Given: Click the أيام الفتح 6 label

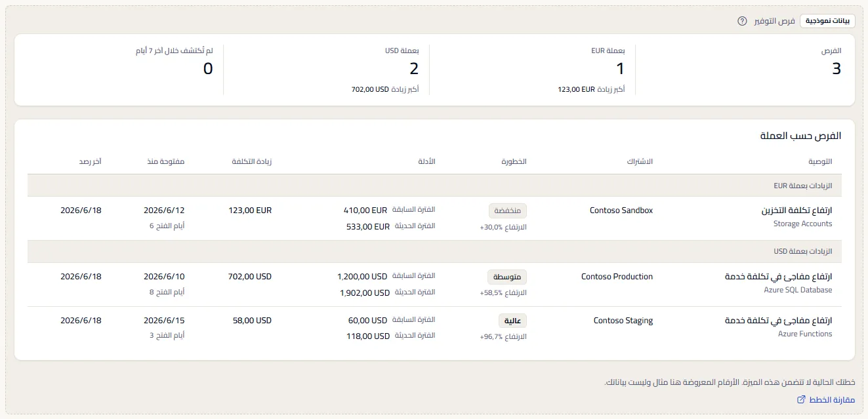Looking at the screenshot, I should click(x=167, y=226).
